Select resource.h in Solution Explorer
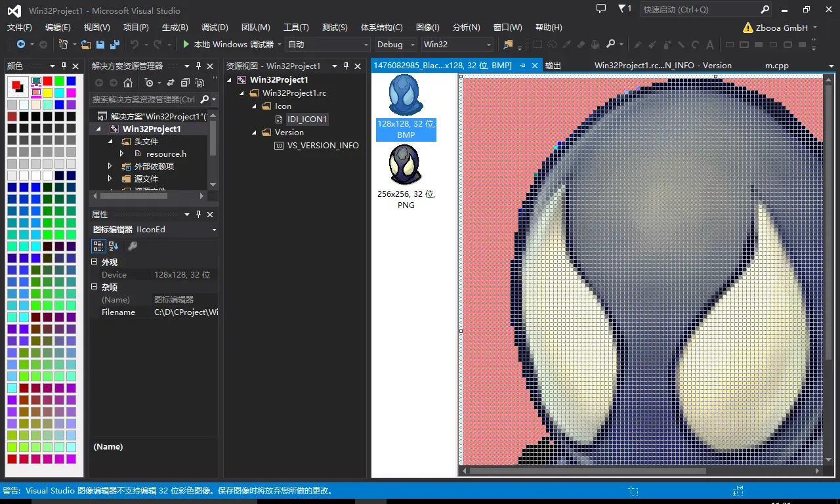The image size is (840, 504). (166, 154)
